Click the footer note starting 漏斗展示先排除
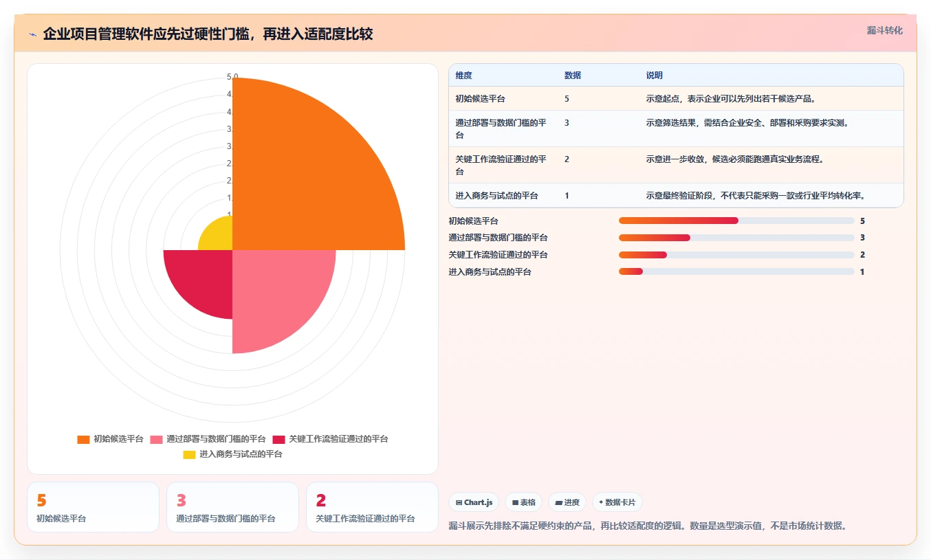This screenshot has width=931, height=560. [x=647, y=526]
